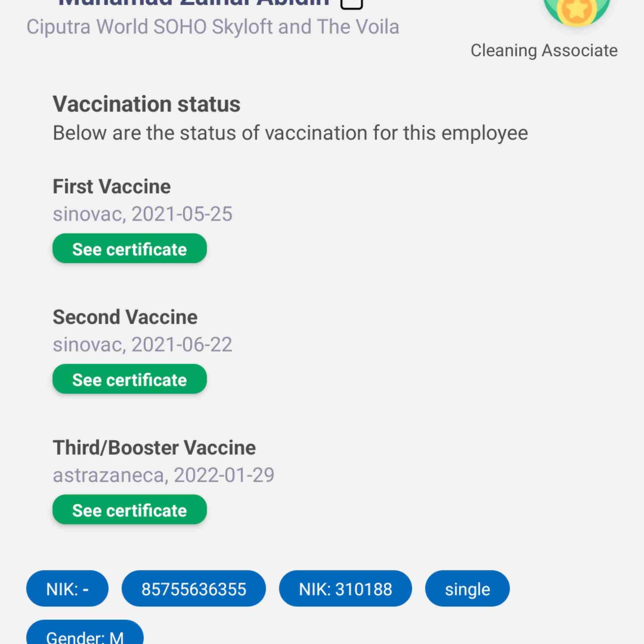Viewport: 644px width, 644px height.
Task: View the Third/Booster Vaccine certificate
Action: (x=129, y=510)
